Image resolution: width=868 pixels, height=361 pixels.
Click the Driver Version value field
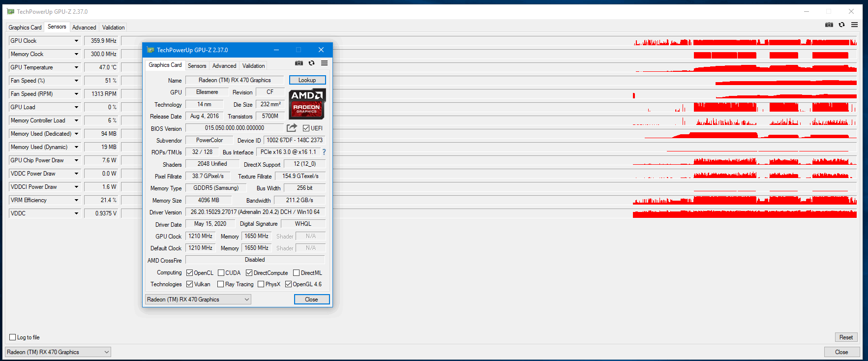[255, 212]
